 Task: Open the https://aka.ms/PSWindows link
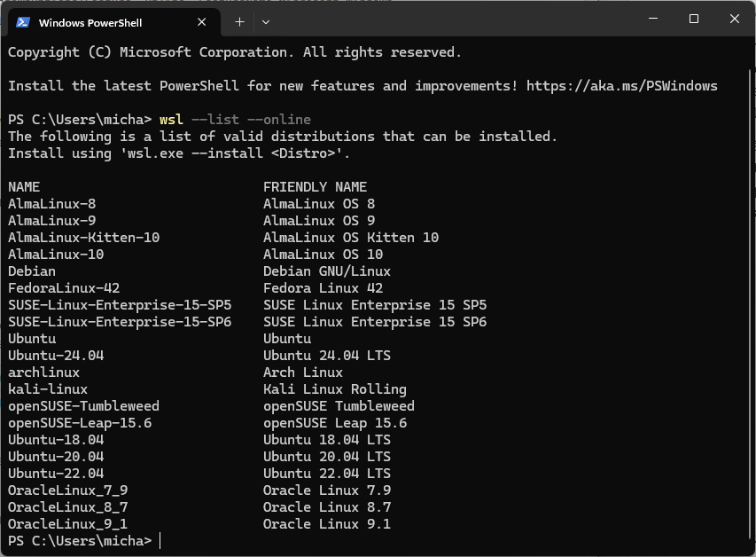[621, 86]
